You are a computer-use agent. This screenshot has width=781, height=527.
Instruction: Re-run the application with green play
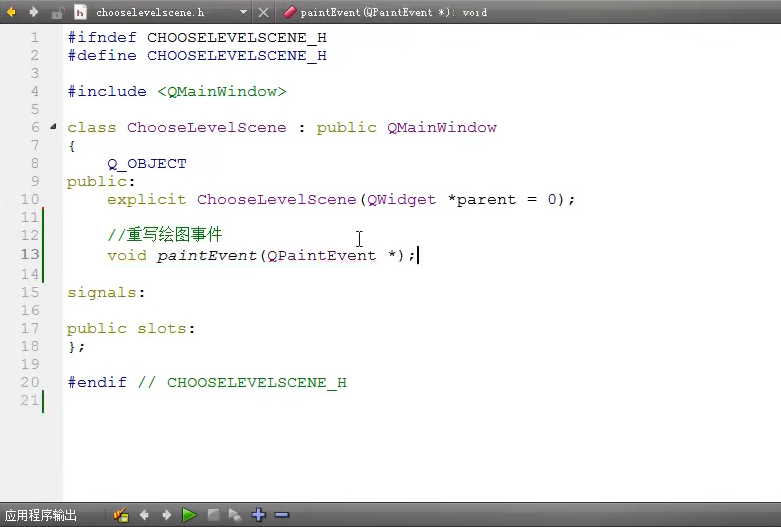click(189, 515)
